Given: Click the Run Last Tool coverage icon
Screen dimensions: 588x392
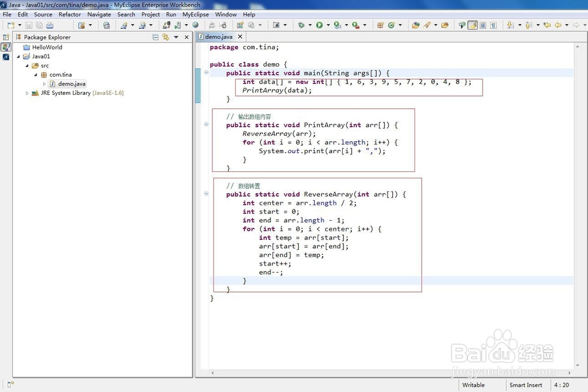Looking at the screenshot, I should click(x=337, y=25).
